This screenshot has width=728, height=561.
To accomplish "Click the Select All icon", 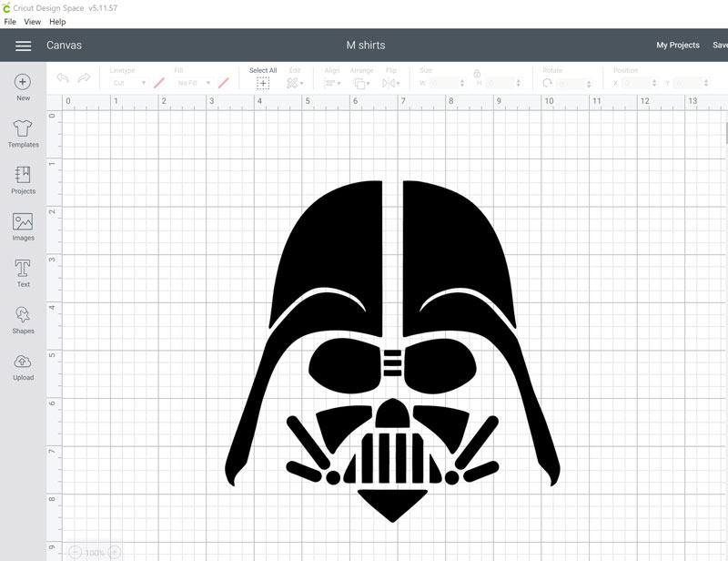I will pos(263,83).
